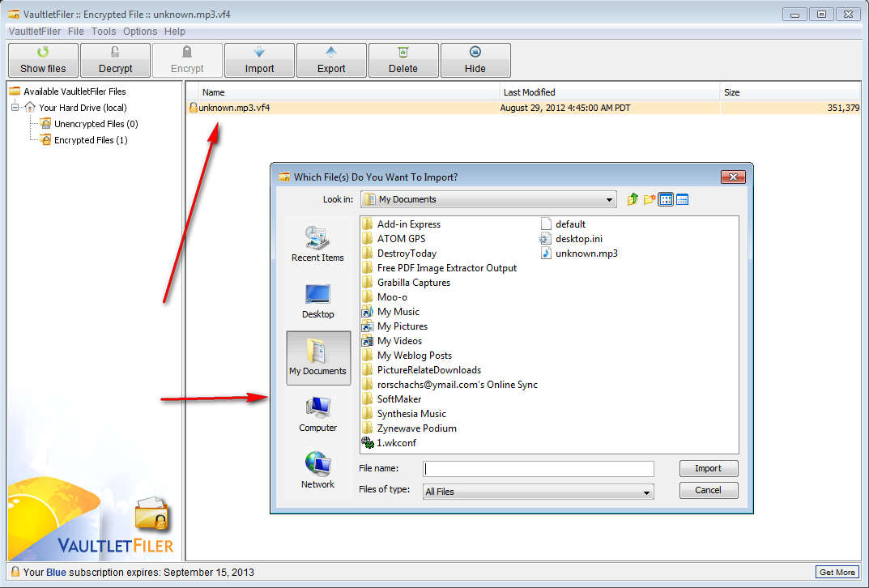Select Free PDF Image Extractor Output folder
This screenshot has width=869, height=588.
pos(440,267)
